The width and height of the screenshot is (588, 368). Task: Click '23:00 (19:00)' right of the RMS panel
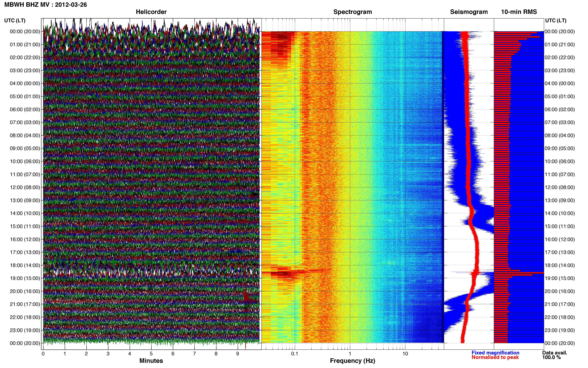pos(560,330)
